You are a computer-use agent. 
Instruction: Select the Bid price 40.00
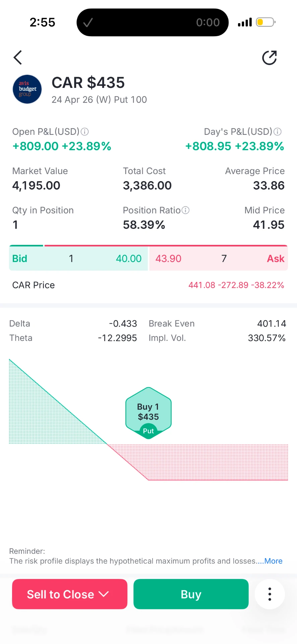pyautogui.click(x=129, y=259)
